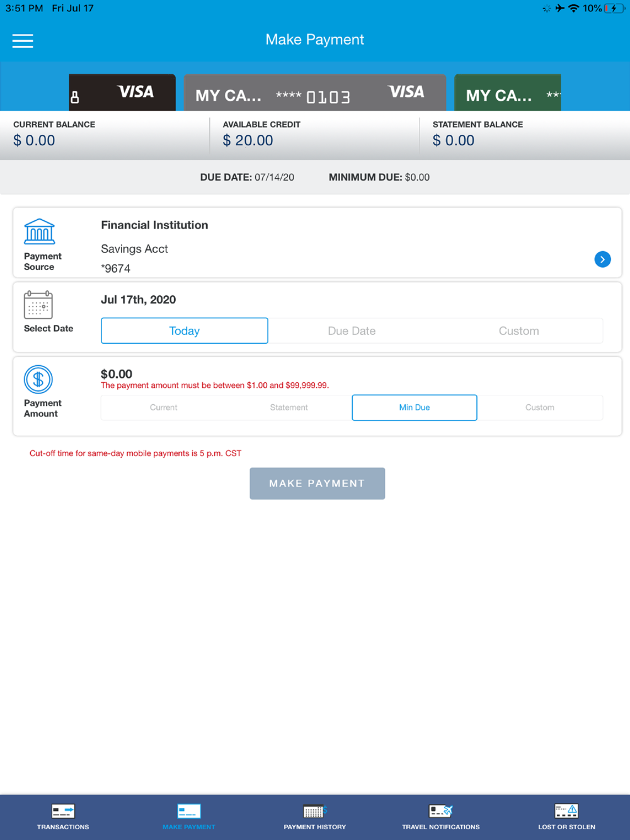
Task: Tap the Jul 17th, 2020 date
Action: tap(138, 300)
